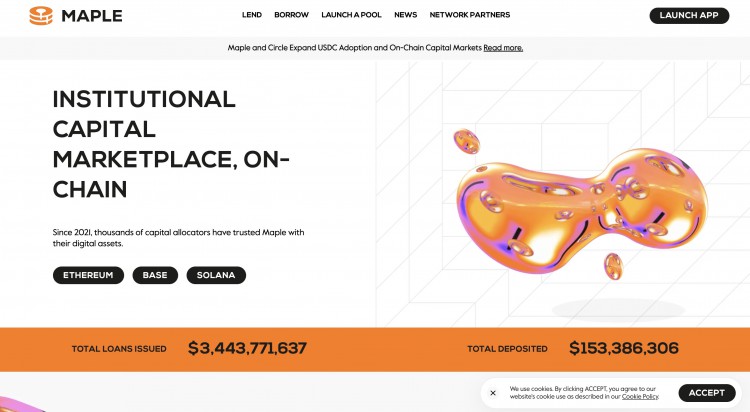
Task: Accept cookies with ACCEPT button
Action: 707,393
